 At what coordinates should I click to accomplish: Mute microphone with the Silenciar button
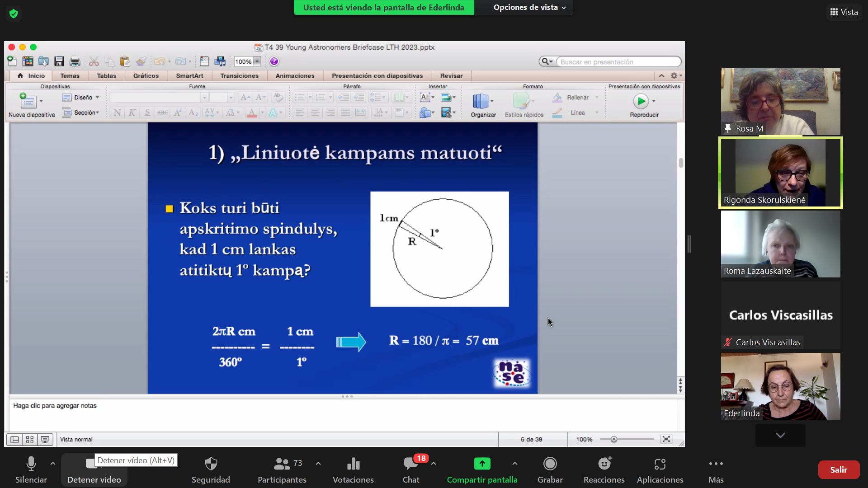[x=31, y=470]
